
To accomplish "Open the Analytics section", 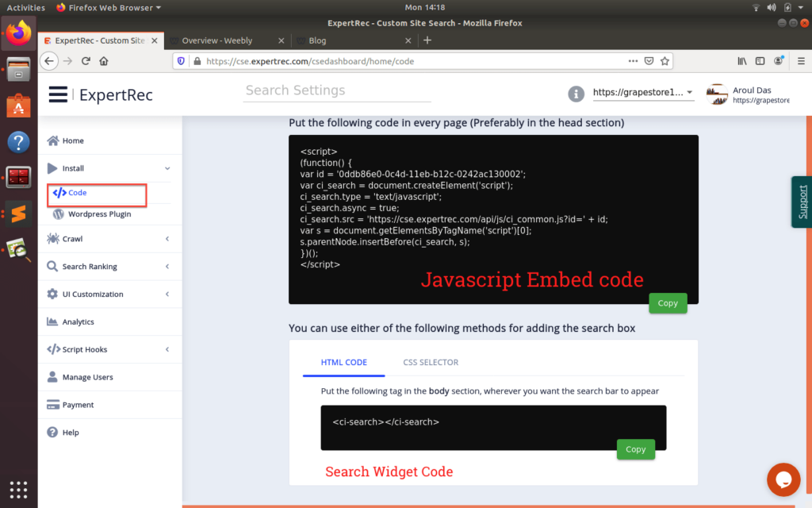I will (82, 321).
